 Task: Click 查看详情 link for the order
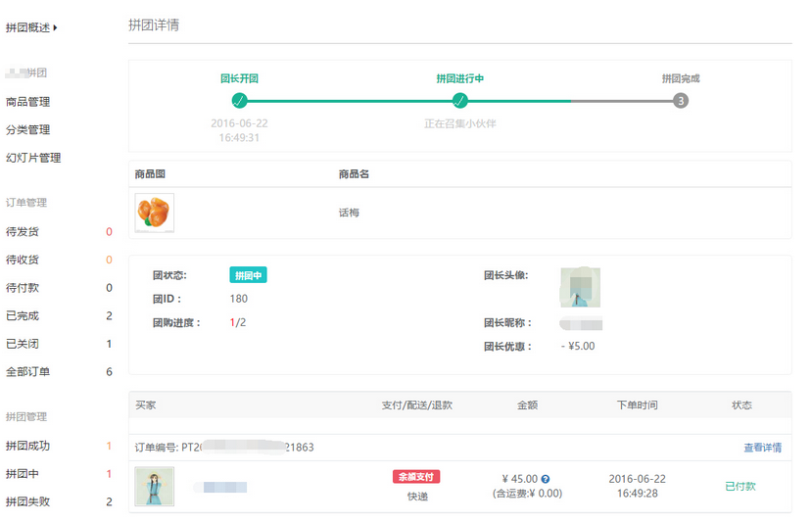pyautogui.click(x=762, y=448)
